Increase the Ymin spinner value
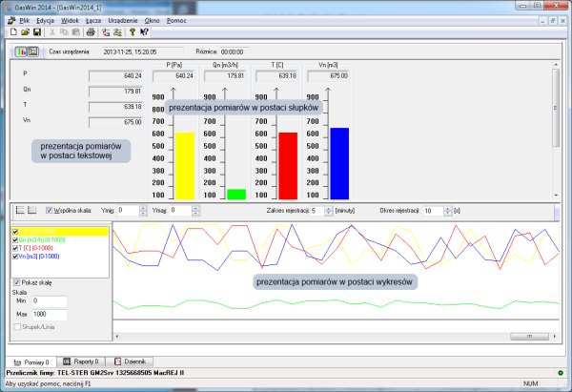Screen dimensions: 572x392 pyautogui.click(x=142, y=207)
